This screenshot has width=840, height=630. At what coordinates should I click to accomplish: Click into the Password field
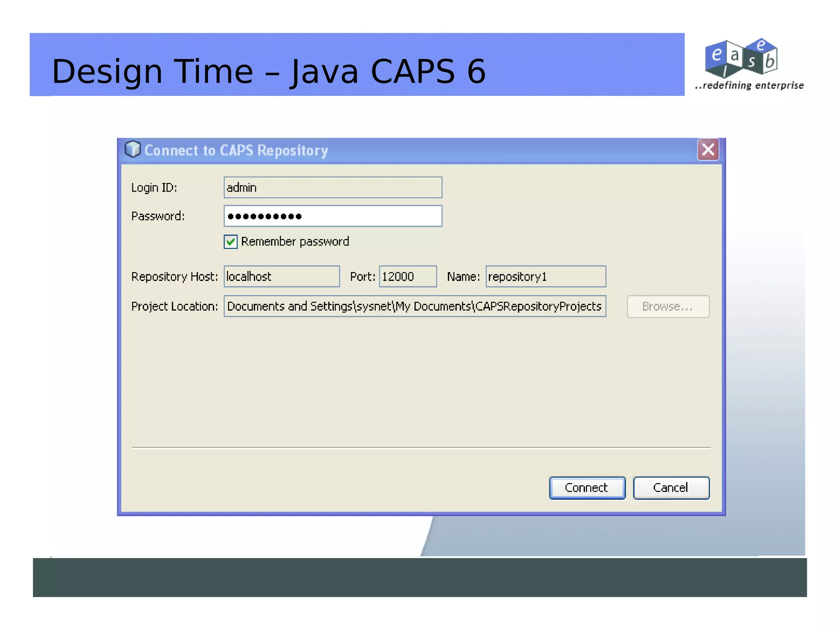tap(333, 216)
